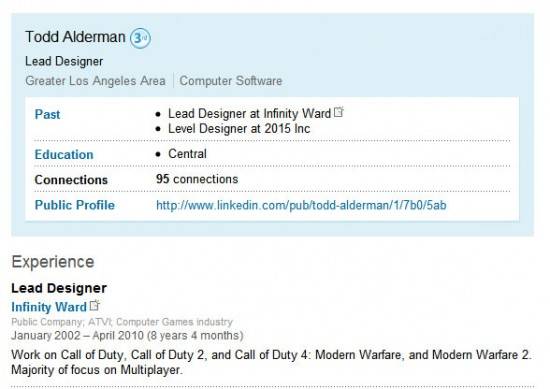
Task: Click Greater Los Angeles Area location
Action: pos(95,81)
